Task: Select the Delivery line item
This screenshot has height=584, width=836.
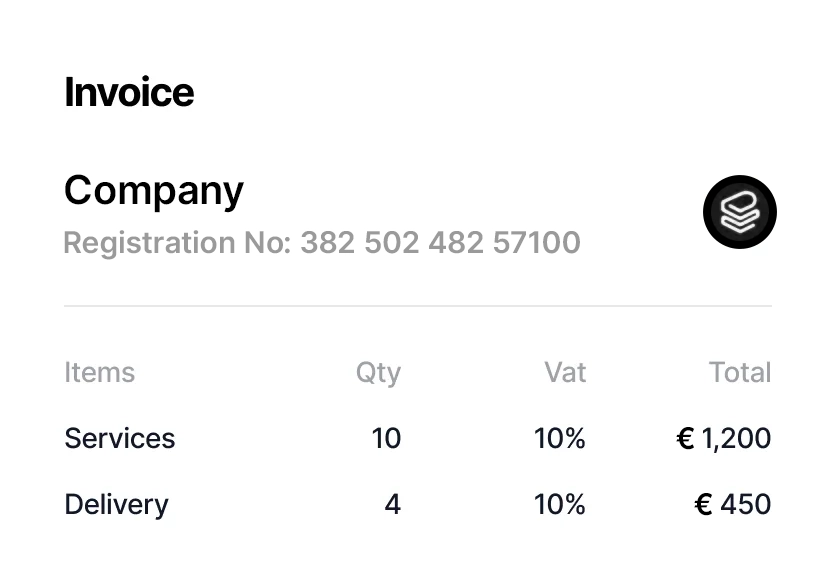Action: [116, 504]
